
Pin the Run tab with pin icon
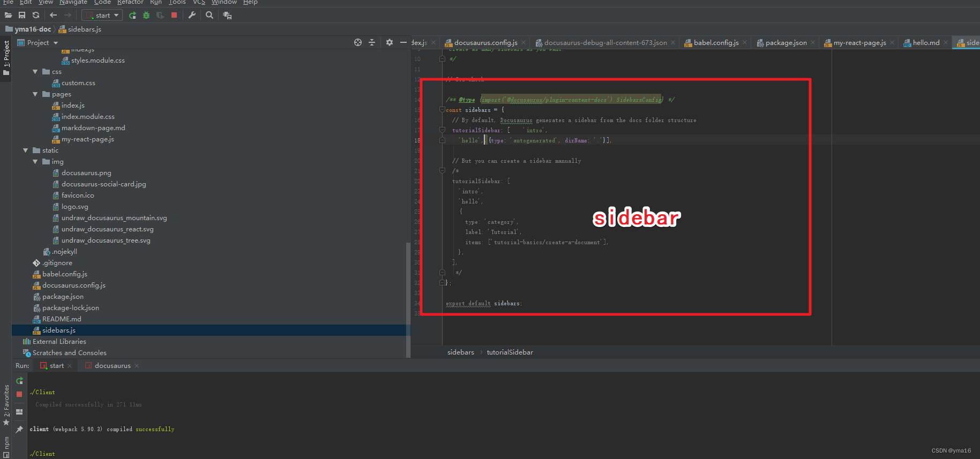pos(19,430)
